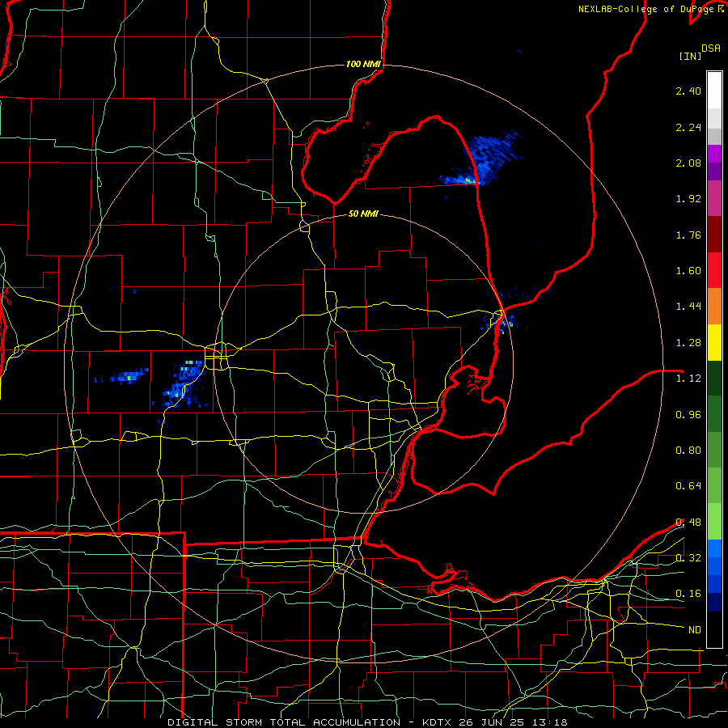Click the large blue rainfall echo in northeast
This screenshot has height=728, width=728.
click(x=483, y=160)
